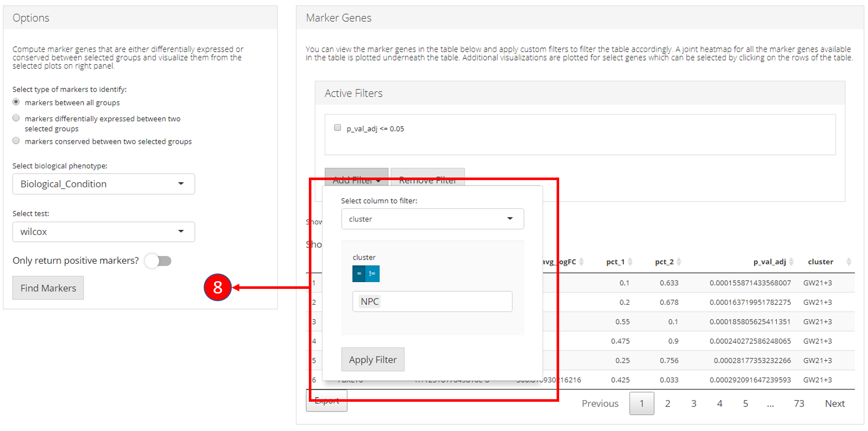Click the Apply Filter button
The image size is (868, 431).
373,360
